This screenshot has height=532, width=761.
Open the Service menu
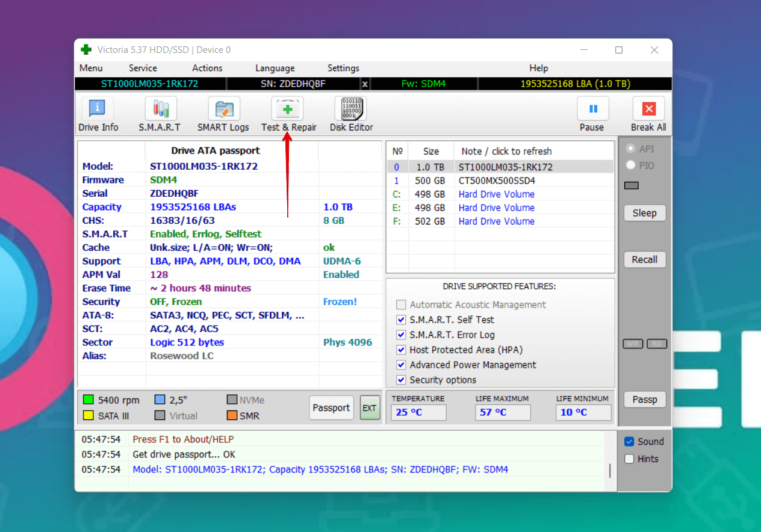143,69
